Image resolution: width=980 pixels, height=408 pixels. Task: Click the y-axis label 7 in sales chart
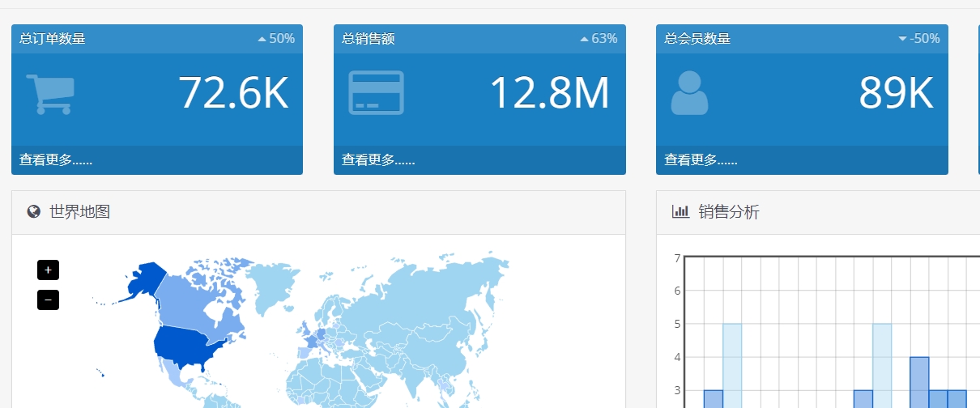[x=676, y=258]
